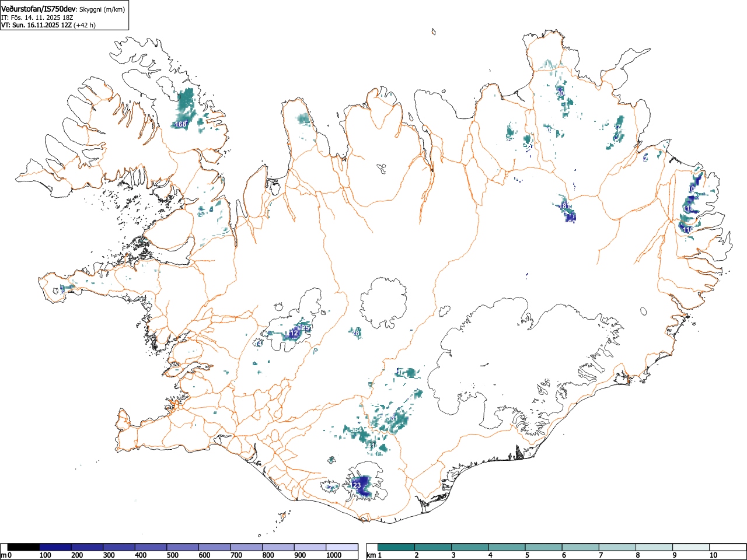Click the 9–10 km palest swatch
The width and height of the screenshot is (747, 560).
coord(690,547)
